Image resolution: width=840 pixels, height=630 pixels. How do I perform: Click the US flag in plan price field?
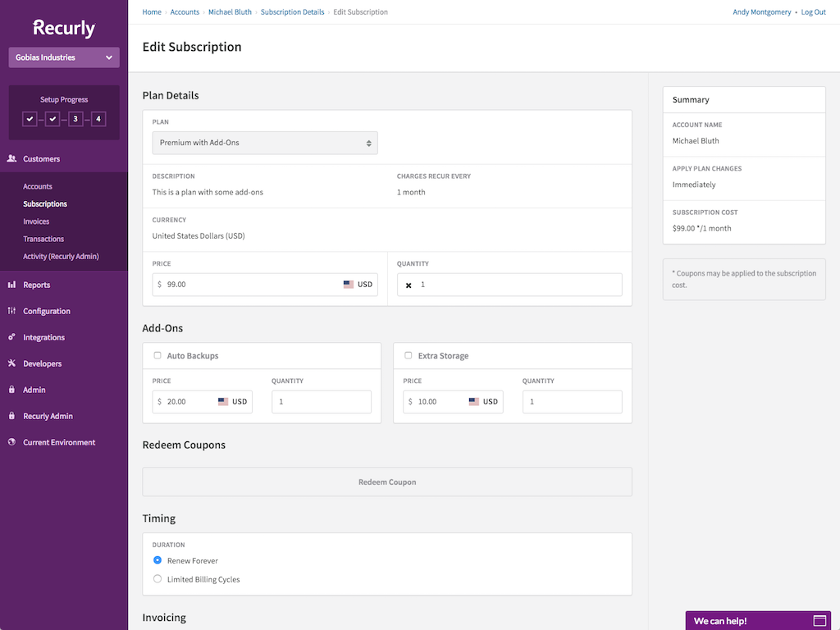click(x=349, y=285)
